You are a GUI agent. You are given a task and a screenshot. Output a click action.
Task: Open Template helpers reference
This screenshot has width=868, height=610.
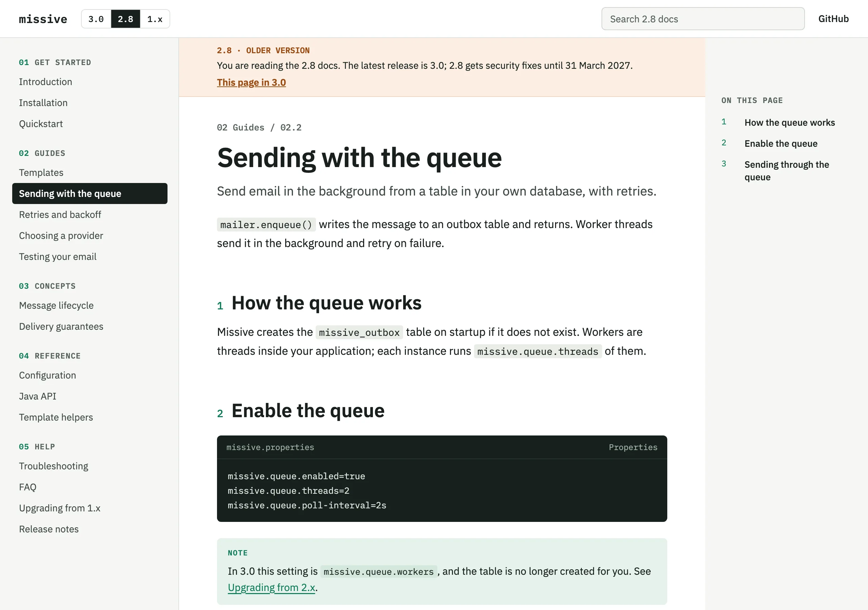[x=56, y=417]
